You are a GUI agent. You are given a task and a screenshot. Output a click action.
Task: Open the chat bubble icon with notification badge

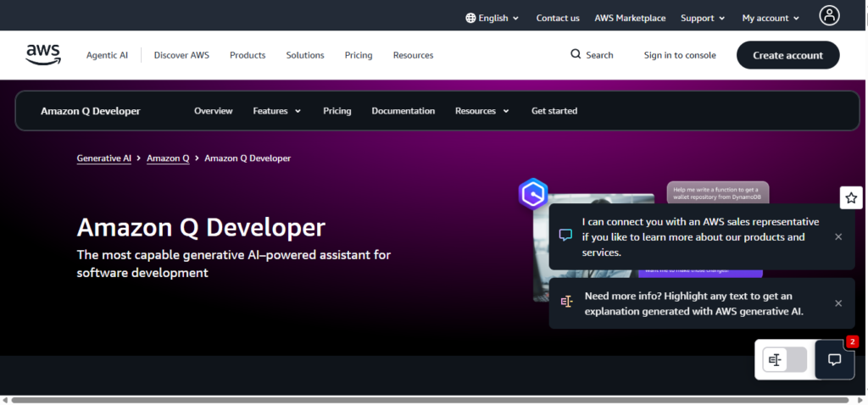click(835, 359)
